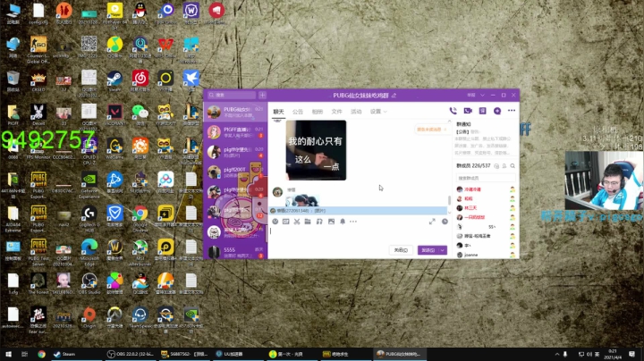The image size is (644, 361).
Task: Open the group apps icon beside video call
Action: click(483, 111)
